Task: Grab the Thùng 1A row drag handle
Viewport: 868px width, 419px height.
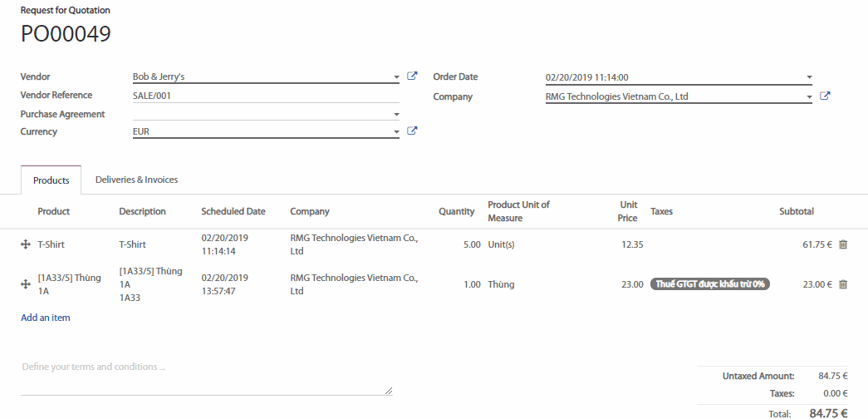Action: click(25, 284)
